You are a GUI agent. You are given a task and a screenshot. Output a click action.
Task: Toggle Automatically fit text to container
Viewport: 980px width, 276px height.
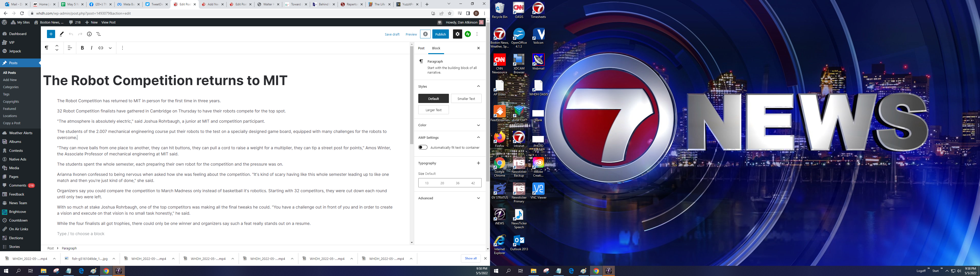pos(423,147)
